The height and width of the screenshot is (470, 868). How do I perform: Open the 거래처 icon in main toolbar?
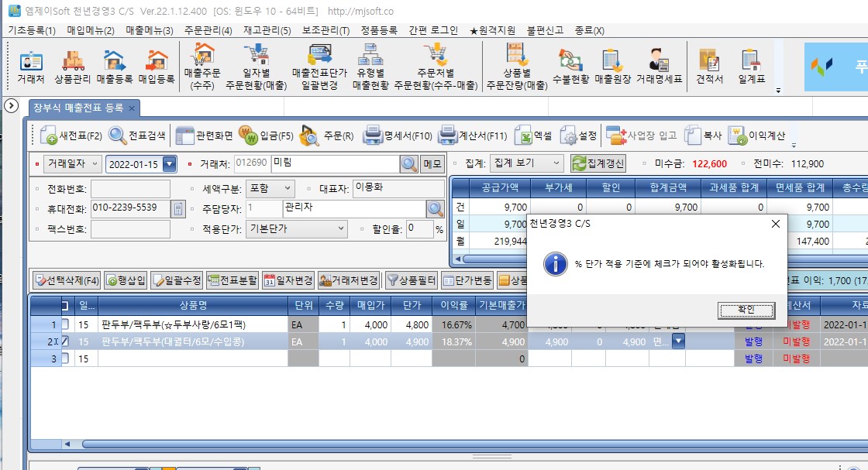30,67
